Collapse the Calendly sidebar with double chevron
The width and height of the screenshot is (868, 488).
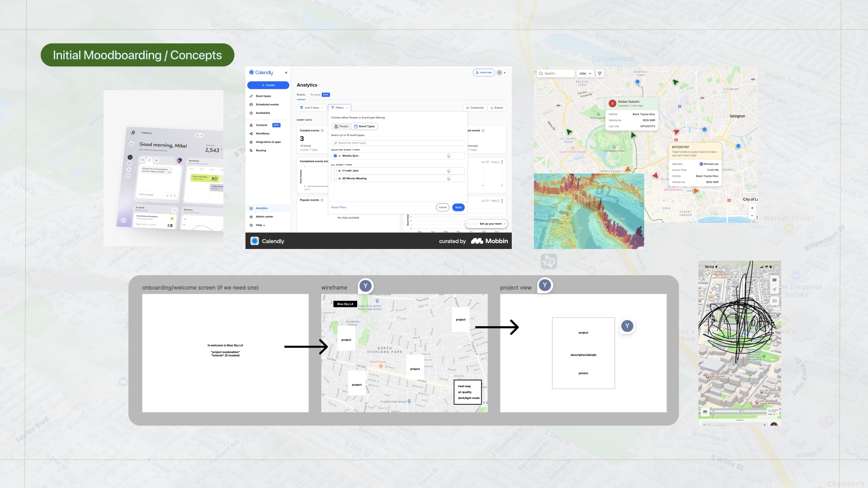[x=286, y=73]
